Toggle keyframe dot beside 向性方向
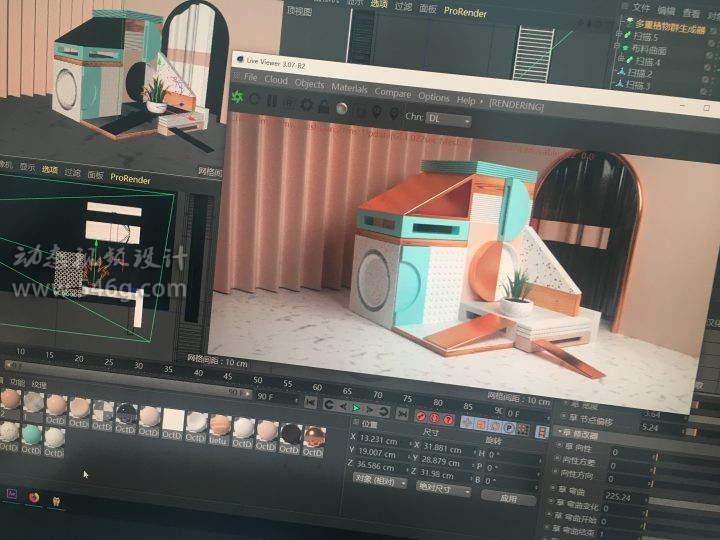Viewport: 720px width, 540px height. tap(553, 472)
